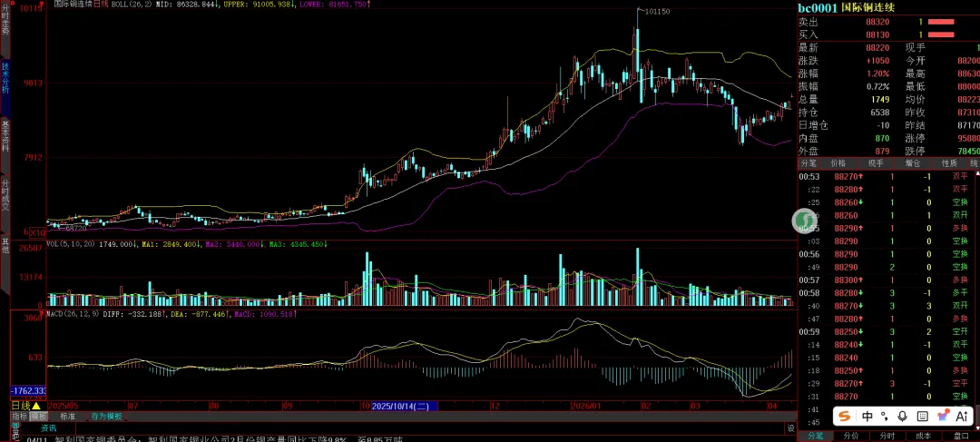Click the 最新 value 88220
The width and height of the screenshot is (980, 442).
tap(877, 47)
